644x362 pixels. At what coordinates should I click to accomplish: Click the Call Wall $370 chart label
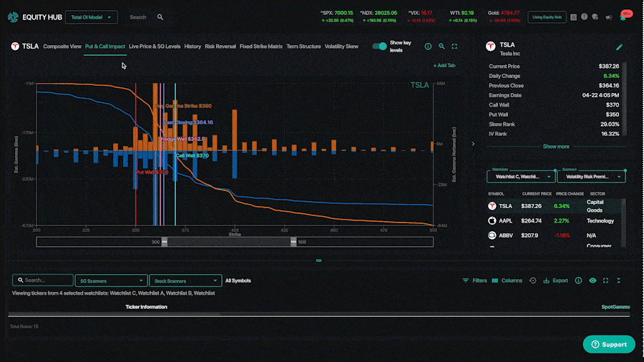pos(192,155)
